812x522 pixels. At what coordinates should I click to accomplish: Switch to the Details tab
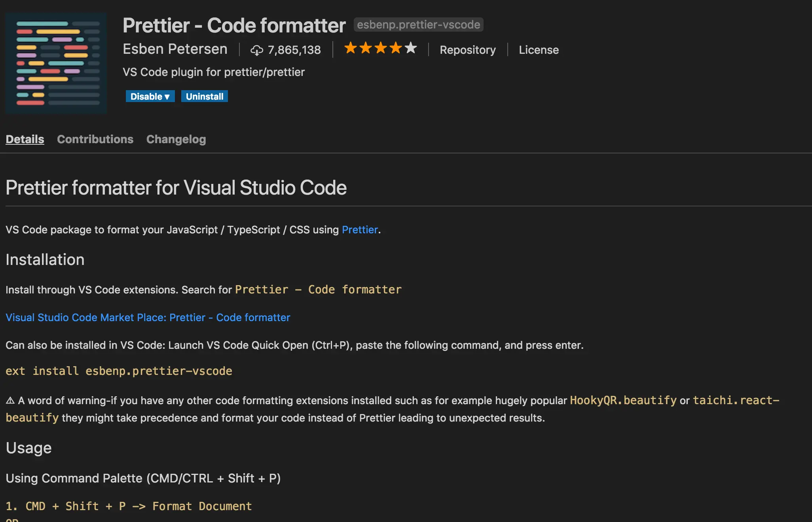click(x=25, y=139)
